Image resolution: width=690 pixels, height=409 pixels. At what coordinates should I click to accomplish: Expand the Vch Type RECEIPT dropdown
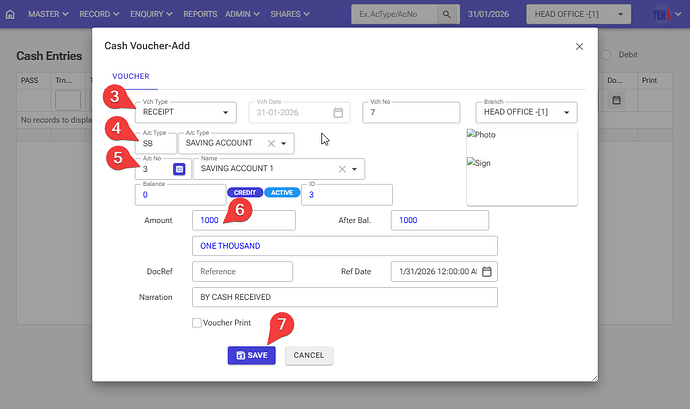pyautogui.click(x=226, y=113)
